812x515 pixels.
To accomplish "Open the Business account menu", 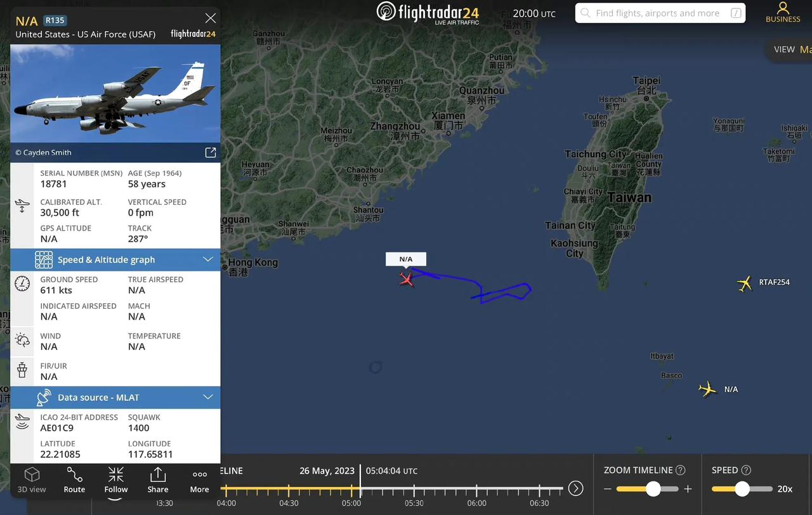I will click(x=783, y=13).
